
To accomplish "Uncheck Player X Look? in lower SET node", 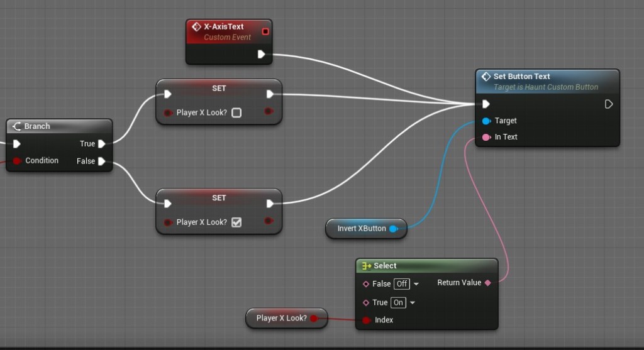I will pos(236,222).
